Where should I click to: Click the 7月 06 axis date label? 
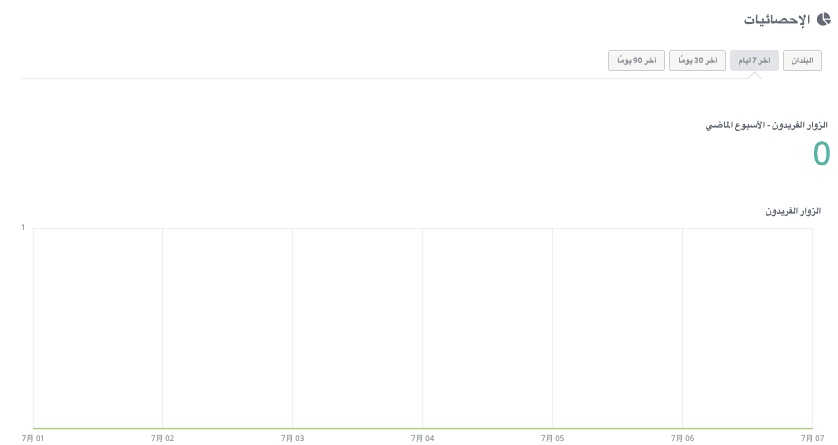pos(682,439)
